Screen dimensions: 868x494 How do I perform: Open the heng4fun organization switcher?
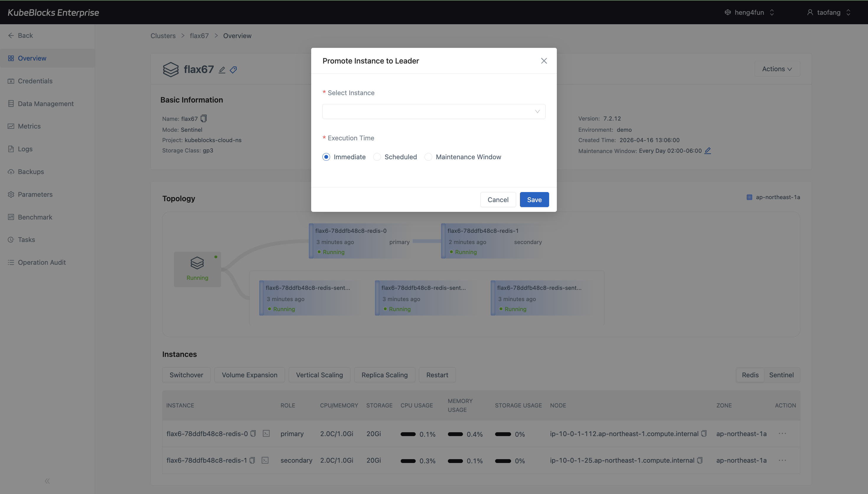tap(749, 12)
